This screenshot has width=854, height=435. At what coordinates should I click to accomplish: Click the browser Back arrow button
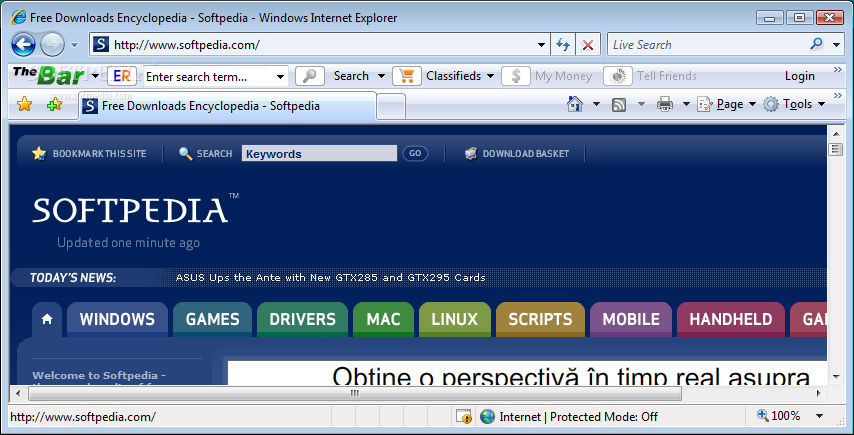[23, 45]
